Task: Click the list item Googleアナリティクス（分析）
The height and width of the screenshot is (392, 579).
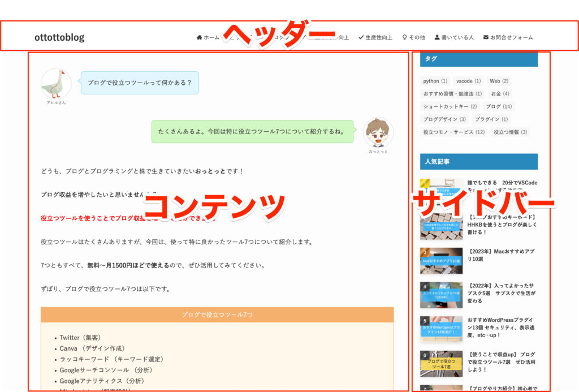Action: 102,381
